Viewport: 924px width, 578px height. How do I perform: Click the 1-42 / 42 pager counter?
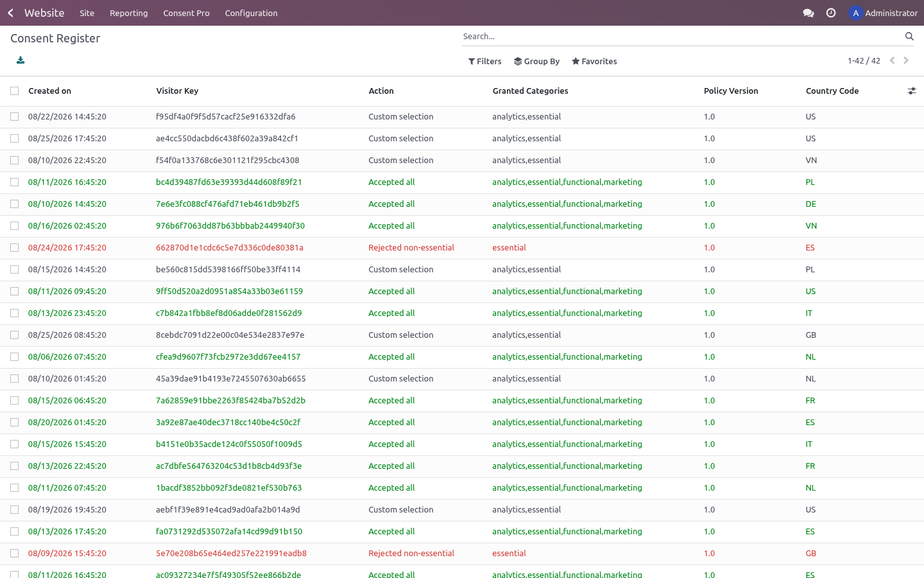point(864,61)
